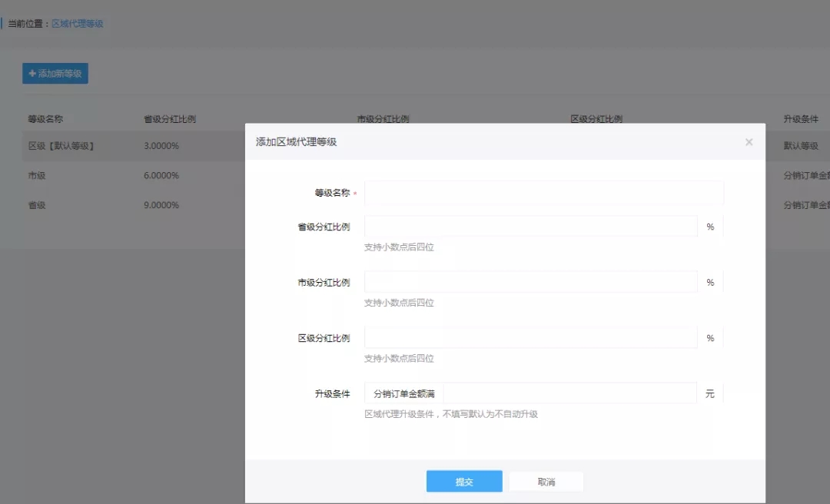This screenshot has width=830, height=504.
Task: Focus the 省级分红比例 input field
Action: pyautogui.click(x=531, y=227)
